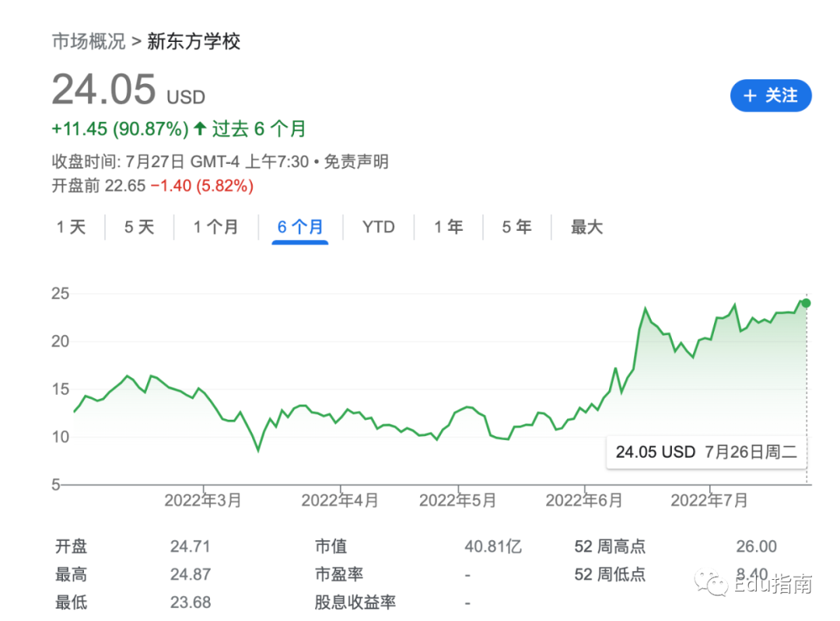The image size is (840, 621).
Task: Click the 市盈率 label
Action: [339, 574]
